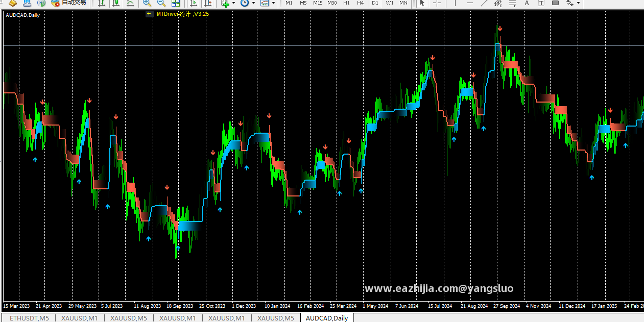Click the 25 Oct 2023 date label

[212, 306]
